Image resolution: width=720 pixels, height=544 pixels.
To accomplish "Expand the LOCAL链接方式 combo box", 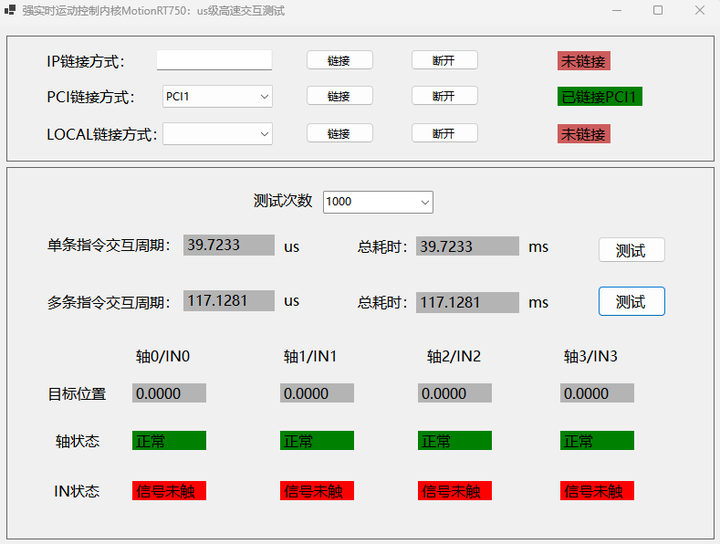I will [218, 134].
